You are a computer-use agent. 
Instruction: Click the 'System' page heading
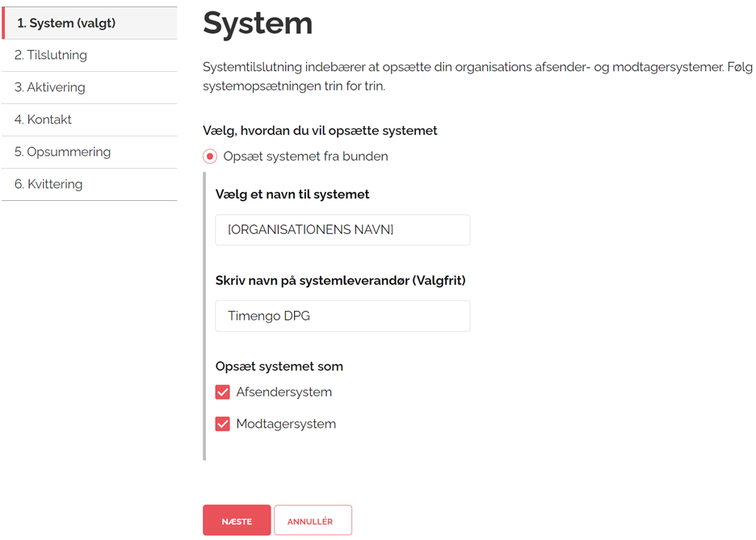[258, 24]
